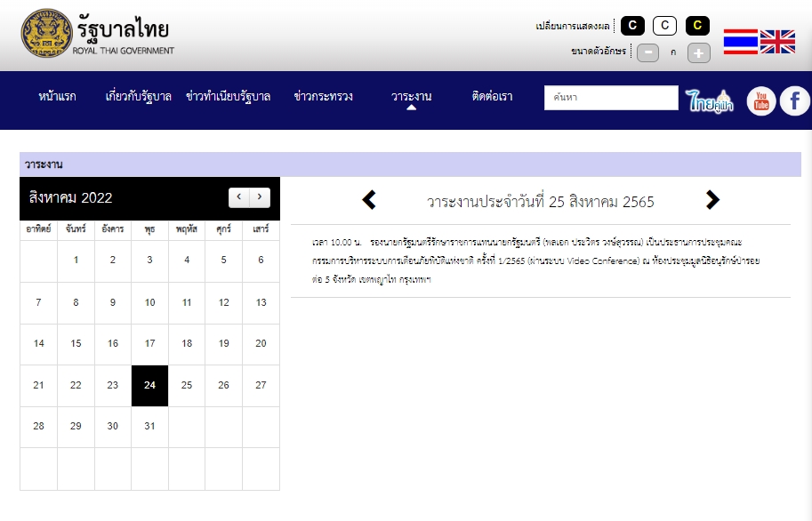
Task: Increase the font size with the plus button
Action: click(x=699, y=52)
